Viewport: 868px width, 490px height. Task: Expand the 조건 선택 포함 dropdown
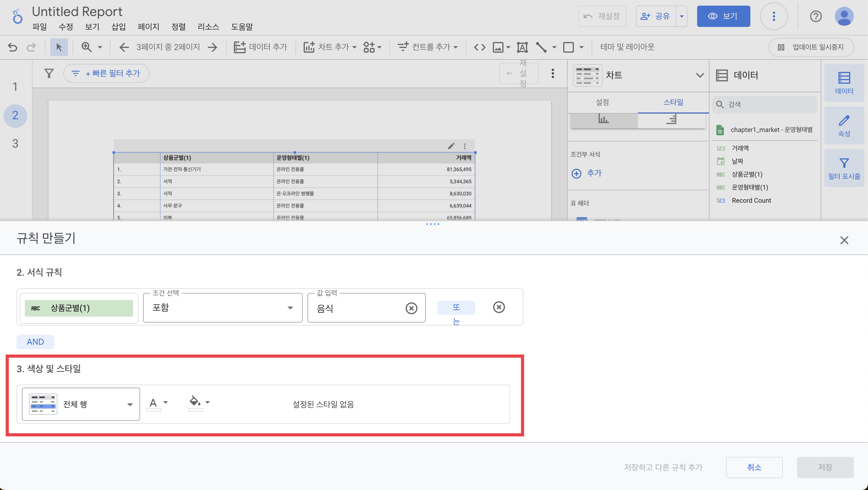pyautogui.click(x=222, y=307)
